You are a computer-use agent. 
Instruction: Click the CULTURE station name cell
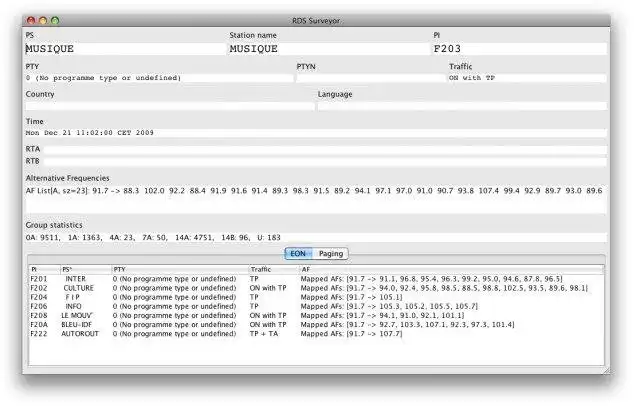tap(78, 288)
